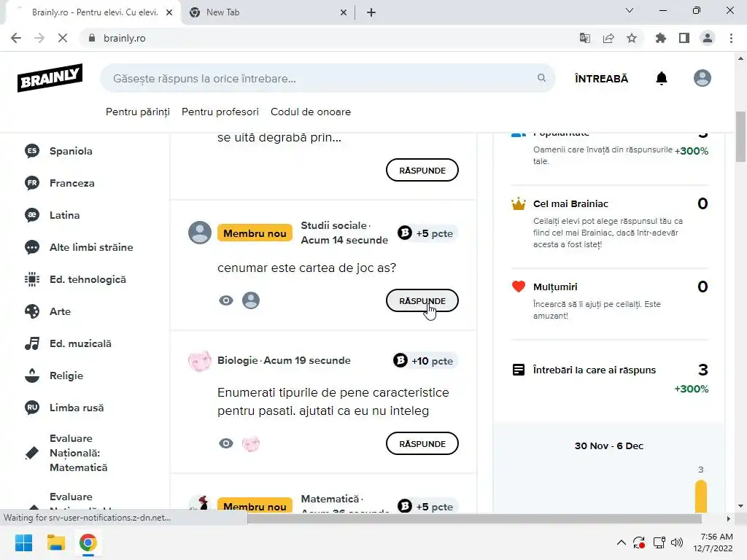The image size is (747, 560).
Task: Share this page from the address bar
Action: (608, 38)
